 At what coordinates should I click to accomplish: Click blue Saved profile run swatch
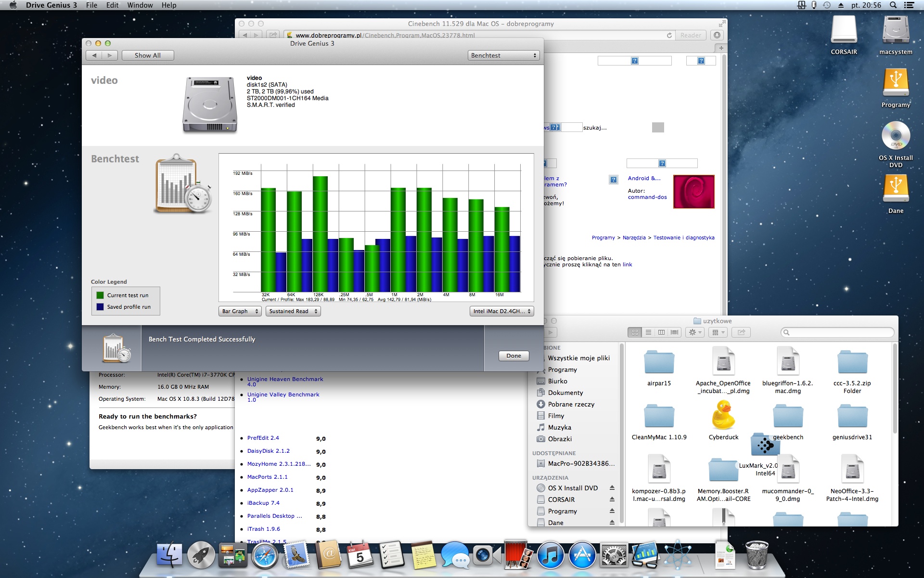(100, 307)
